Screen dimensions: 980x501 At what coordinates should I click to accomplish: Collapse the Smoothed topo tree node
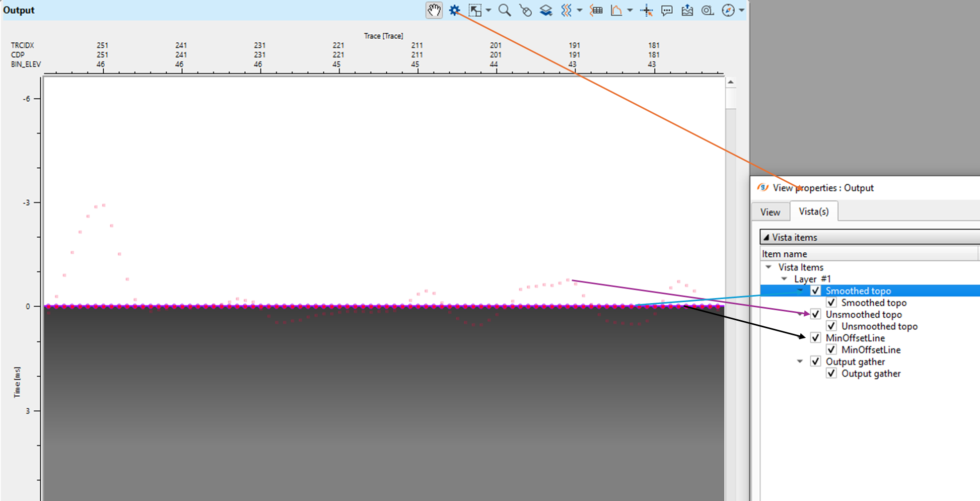tap(801, 291)
